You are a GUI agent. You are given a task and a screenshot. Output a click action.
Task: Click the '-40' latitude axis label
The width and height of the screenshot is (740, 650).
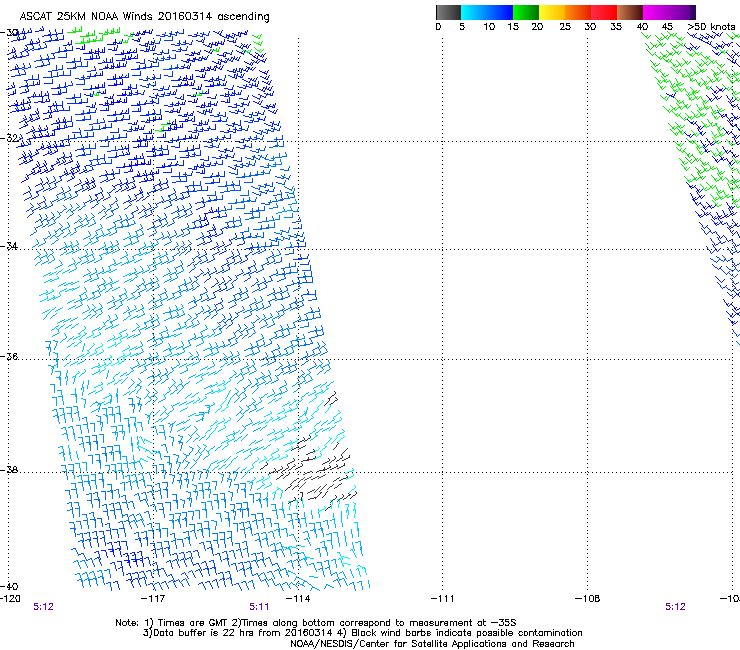click(x=9, y=586)
